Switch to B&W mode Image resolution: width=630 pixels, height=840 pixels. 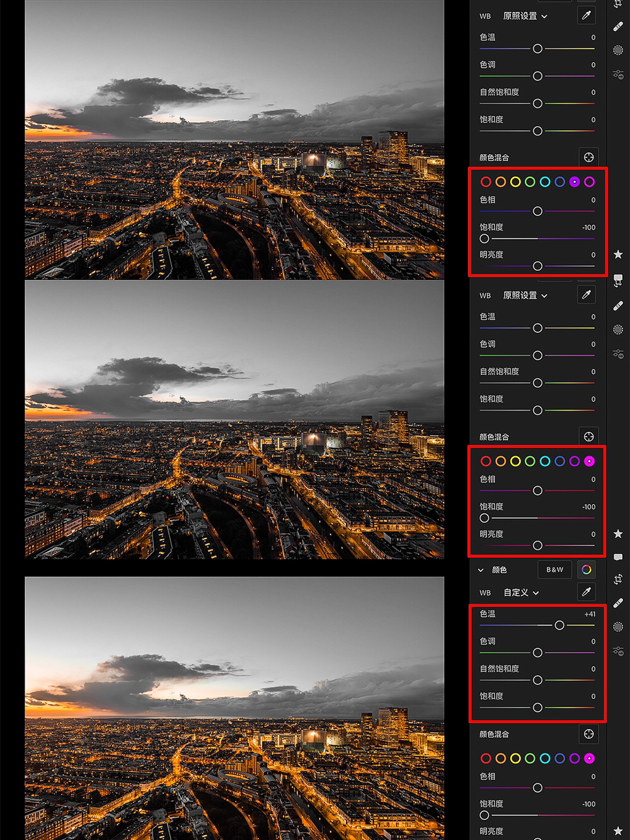555,569
